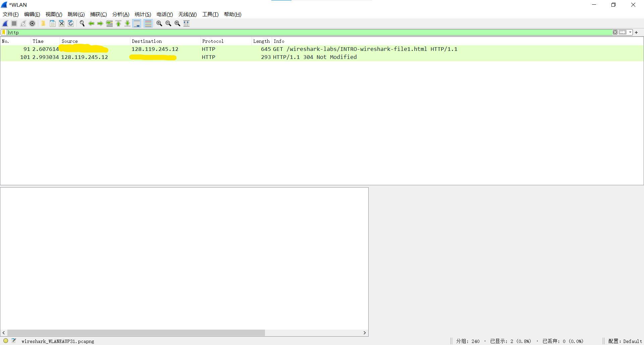
Task: Open the 电话(Y) menu
Action: pos(165,14)
